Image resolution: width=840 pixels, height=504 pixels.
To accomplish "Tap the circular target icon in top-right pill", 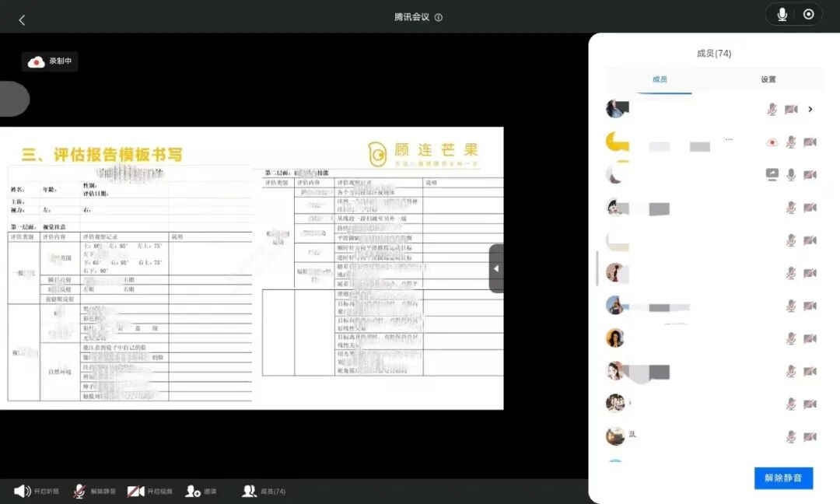I will tap(808, 15).
